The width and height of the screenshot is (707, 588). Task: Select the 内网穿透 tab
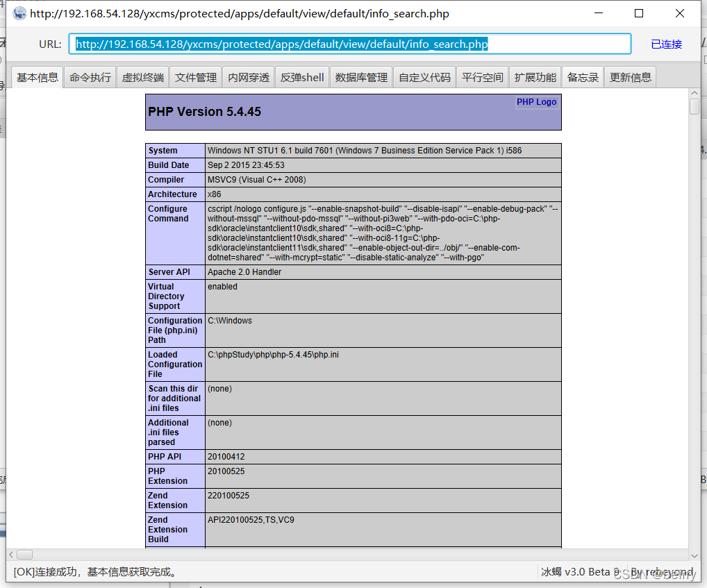249,77
